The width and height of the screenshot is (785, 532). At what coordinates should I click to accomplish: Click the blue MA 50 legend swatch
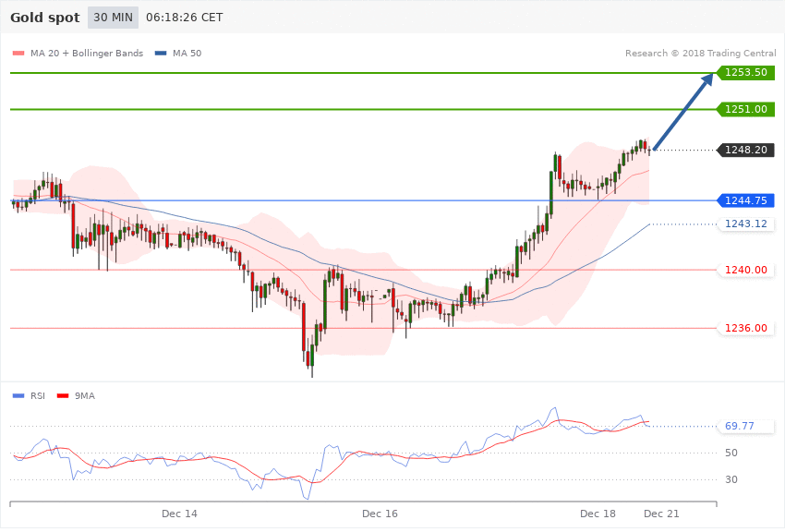click(161, 53)
